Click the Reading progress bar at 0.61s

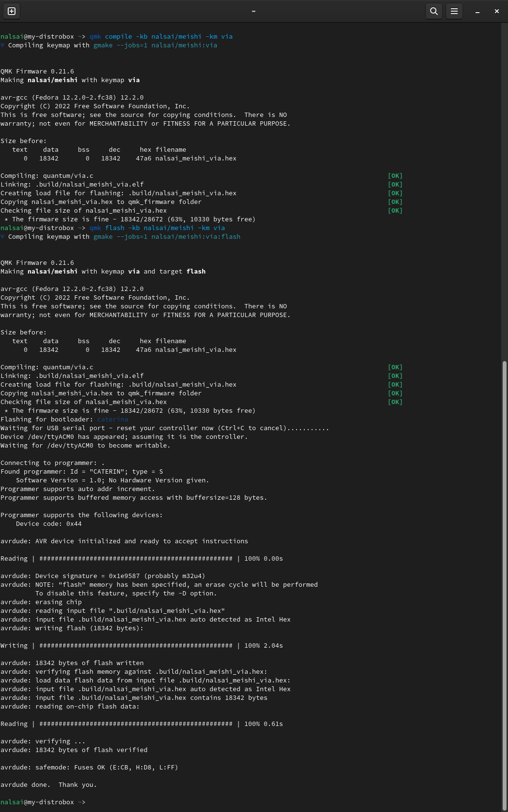pyautogui.click(x=136, y=724)
